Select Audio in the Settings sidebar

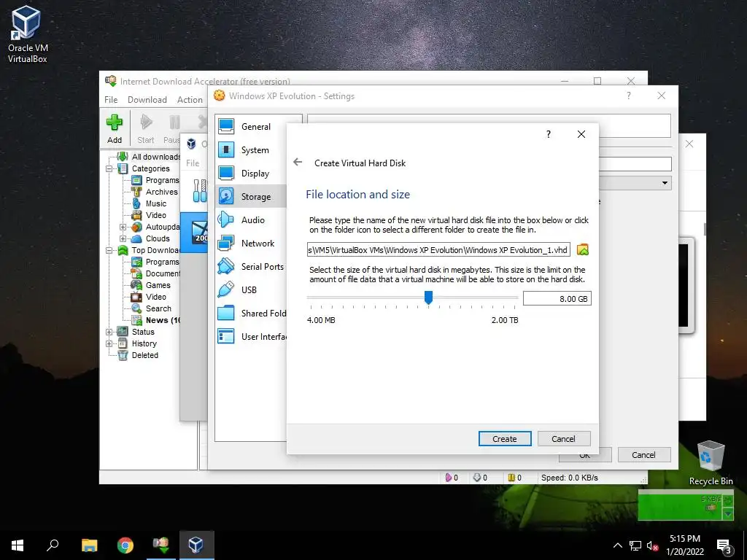pos(251,220)
